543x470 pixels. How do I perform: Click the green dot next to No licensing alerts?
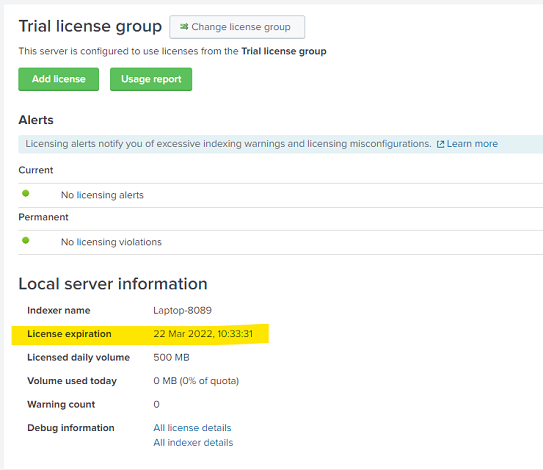point(26,193)
